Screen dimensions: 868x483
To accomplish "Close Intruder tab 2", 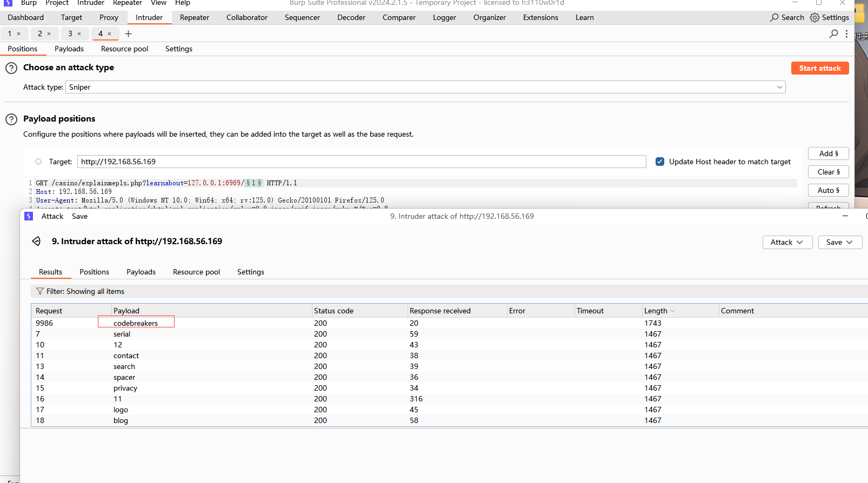I will [x=49, y=33].
